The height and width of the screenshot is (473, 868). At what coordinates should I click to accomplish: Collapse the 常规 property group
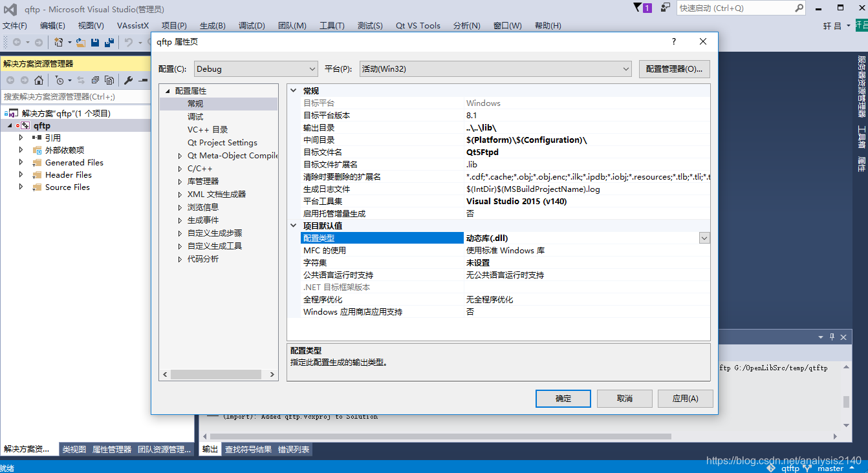tap(294, 90)
